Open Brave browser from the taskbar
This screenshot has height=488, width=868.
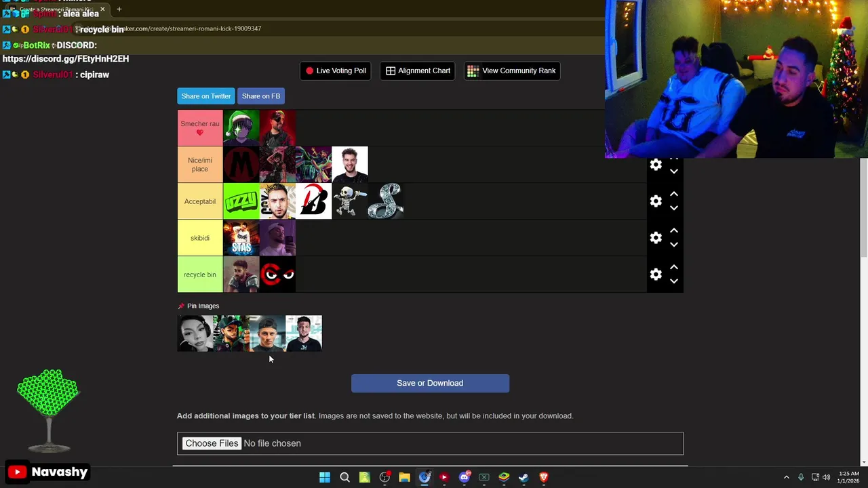coord(543,477)
